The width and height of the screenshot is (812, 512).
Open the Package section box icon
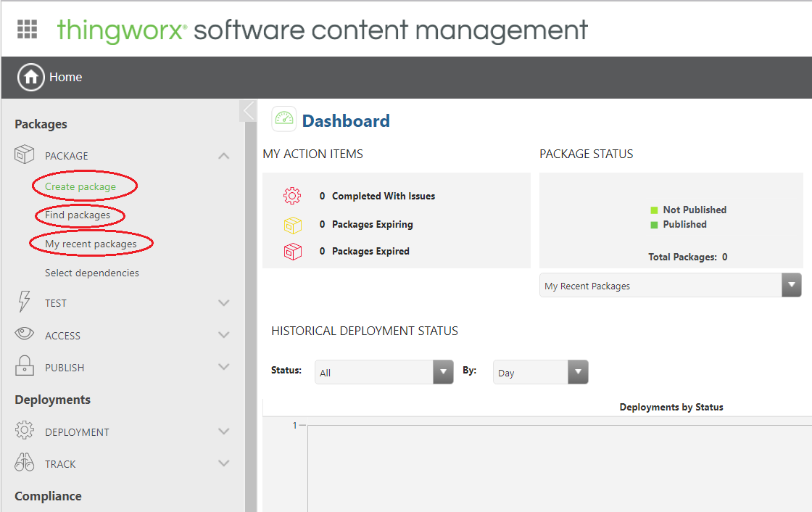click(24, 154)
